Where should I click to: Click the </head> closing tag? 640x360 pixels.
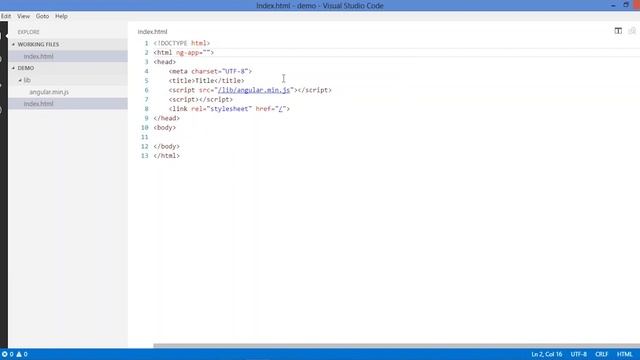[x=167, y=118]
